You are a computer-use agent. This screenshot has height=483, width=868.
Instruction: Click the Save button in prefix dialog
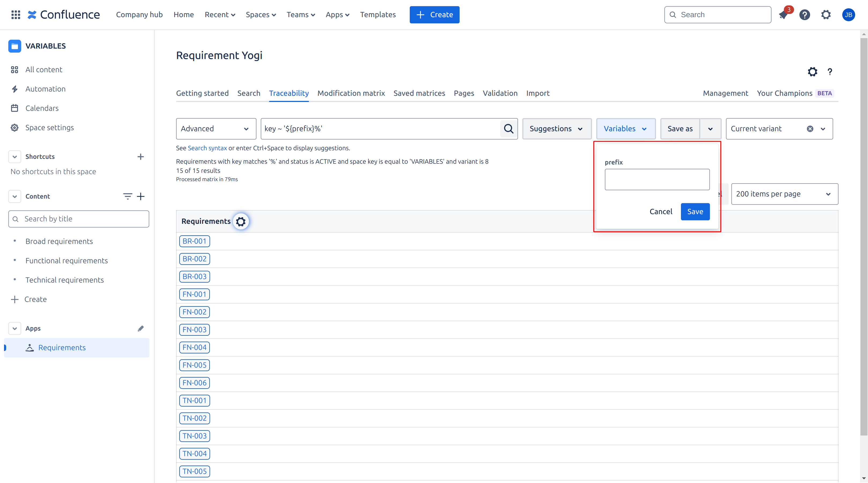[x=695, y=211]
